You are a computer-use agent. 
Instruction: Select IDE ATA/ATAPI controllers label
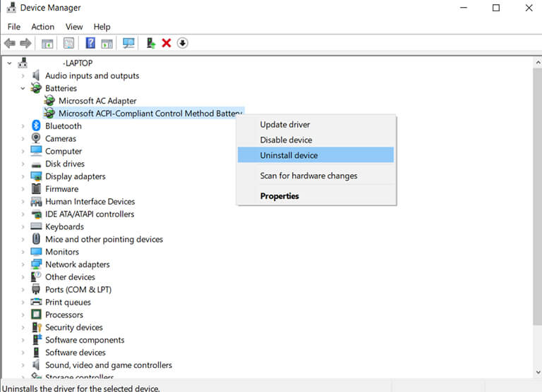pos(90,214)
